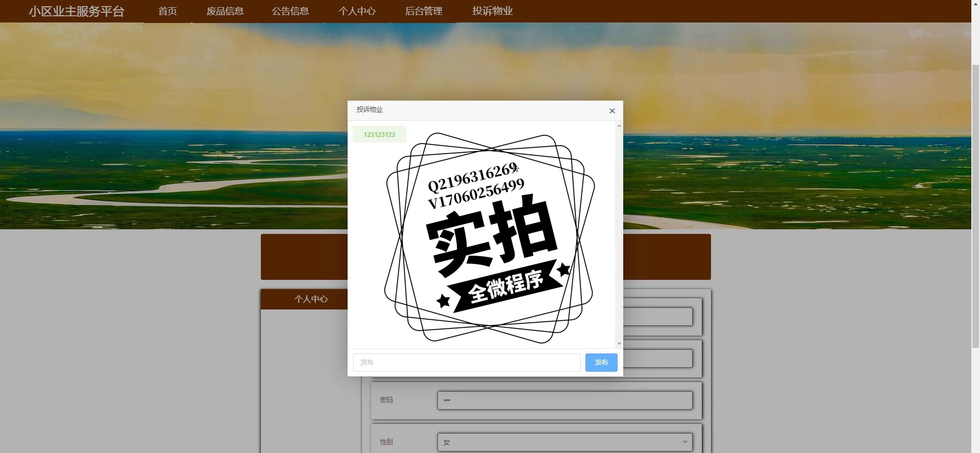The image size is (980, 453).
Task: Click the 性别 field label
Action: [386, 442]
